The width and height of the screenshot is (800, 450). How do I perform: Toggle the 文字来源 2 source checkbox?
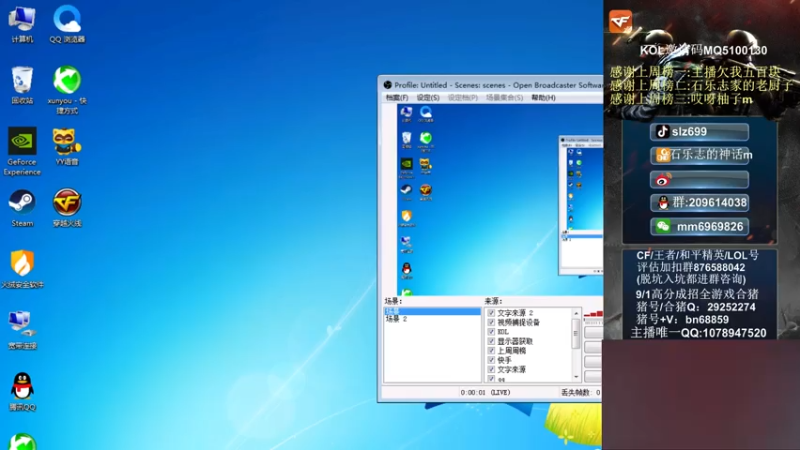(x=491, y=313)
